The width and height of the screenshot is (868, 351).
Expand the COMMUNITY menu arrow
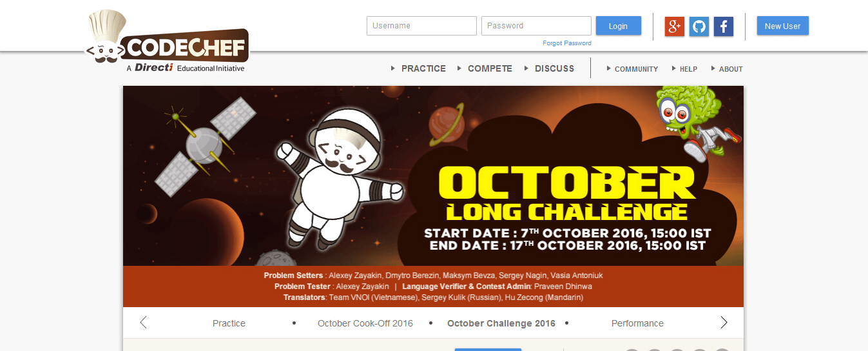[x=608, y=68]
